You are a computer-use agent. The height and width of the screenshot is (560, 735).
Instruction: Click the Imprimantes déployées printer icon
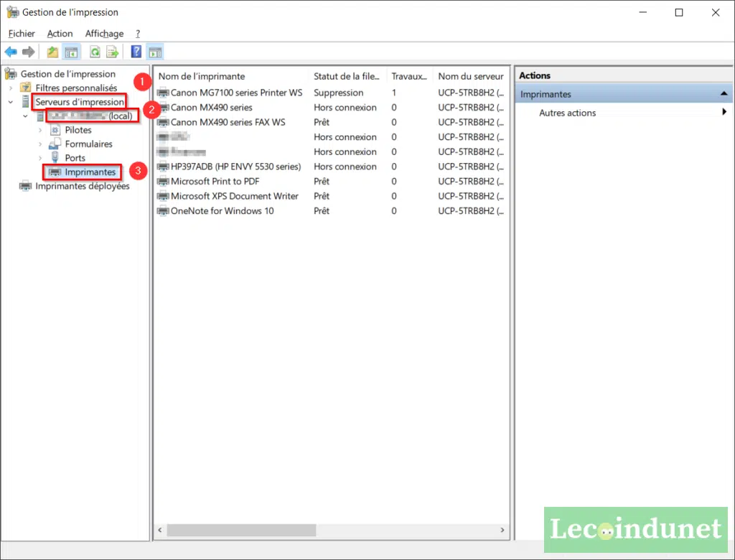click(25, 186)
